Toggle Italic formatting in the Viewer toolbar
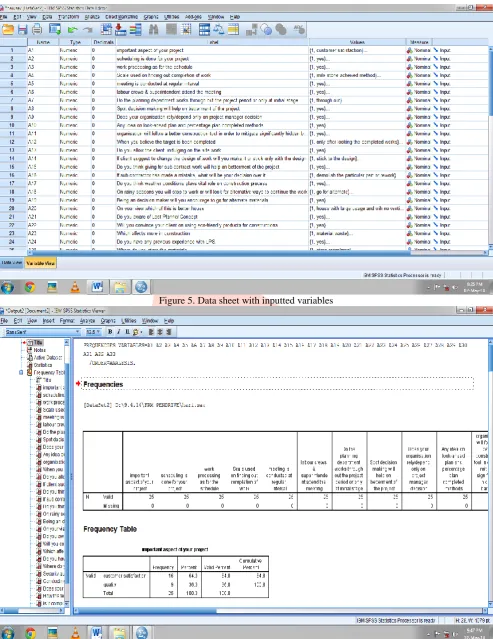This screenshot has height=639, width=493. click(x=119, y=332)
